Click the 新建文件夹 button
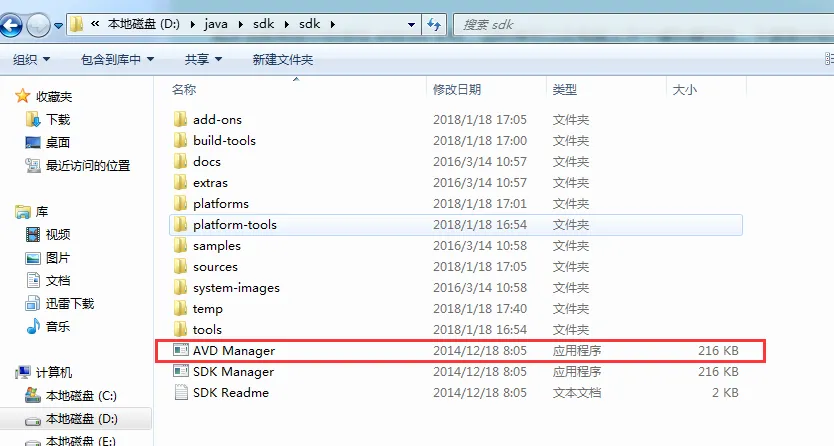The image size is (834, 446). click(x=282, y=60)
